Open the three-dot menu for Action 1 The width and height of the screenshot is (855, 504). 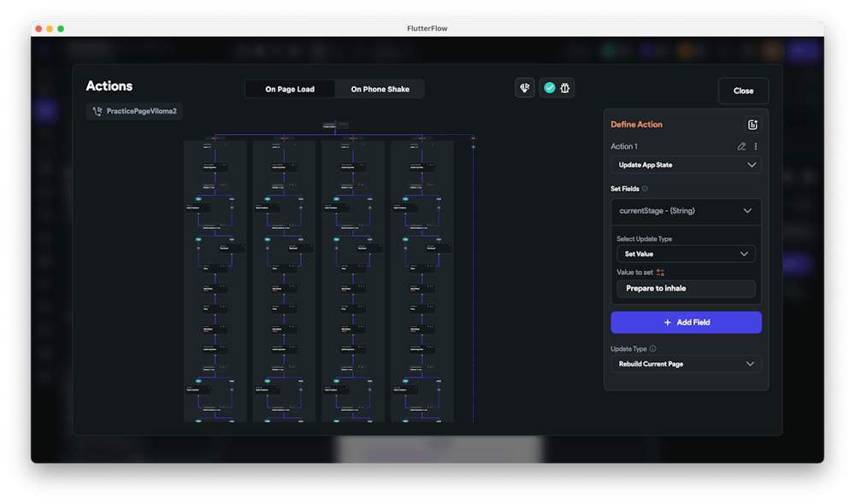coord(756,146)
